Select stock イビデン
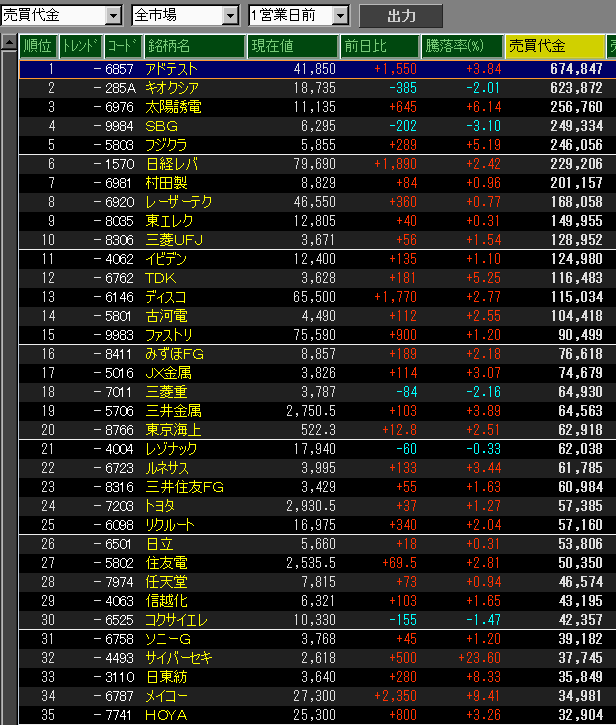 pos(166,259)
